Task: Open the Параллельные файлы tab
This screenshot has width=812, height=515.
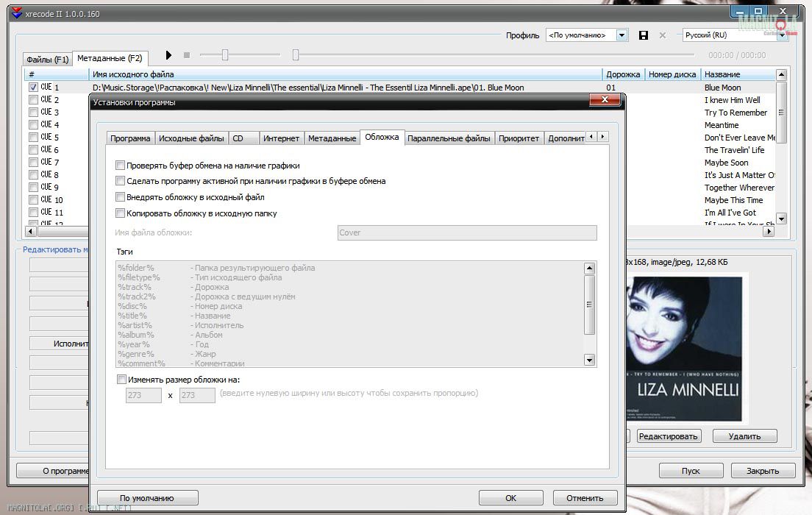Action: pyautogui.click(x=449, y=138)
